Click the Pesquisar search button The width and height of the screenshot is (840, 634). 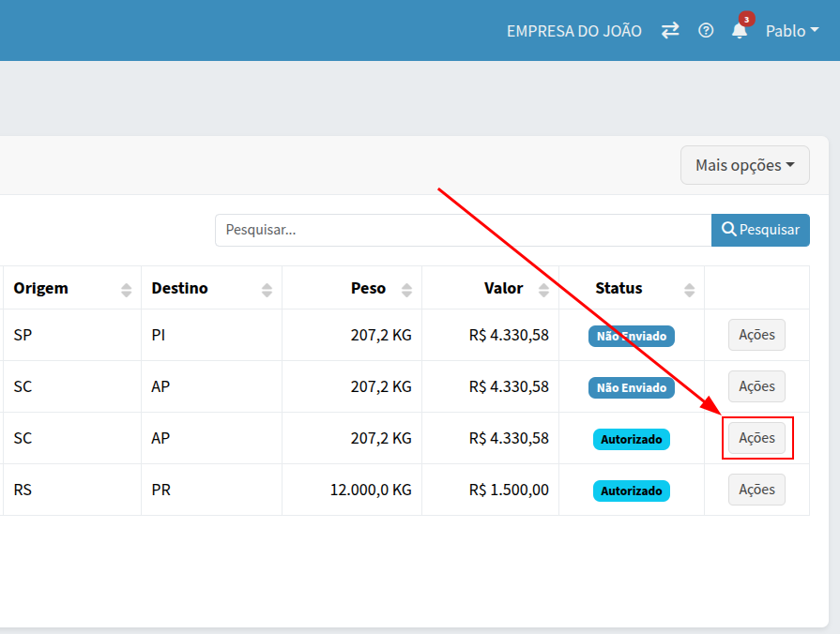pyautogui.click(x=760, y=230)
